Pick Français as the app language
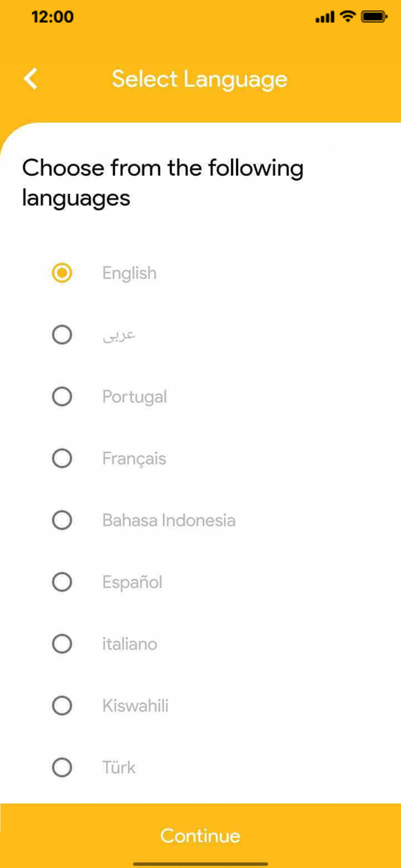 (62, 459)
